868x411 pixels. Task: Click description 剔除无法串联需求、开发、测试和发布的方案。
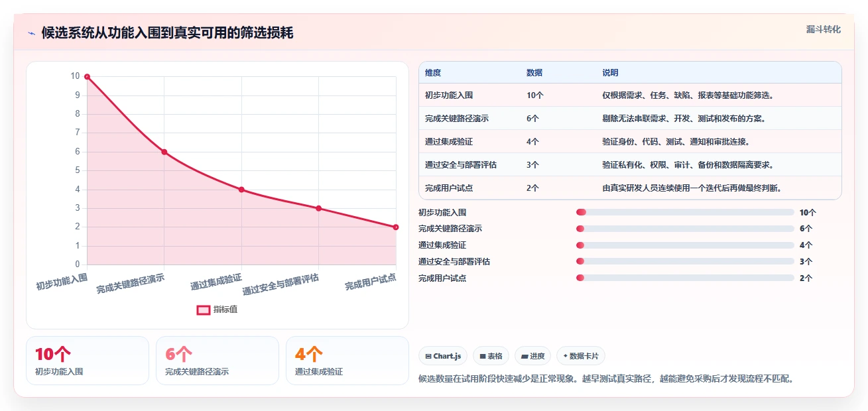[x=684, y=119]
